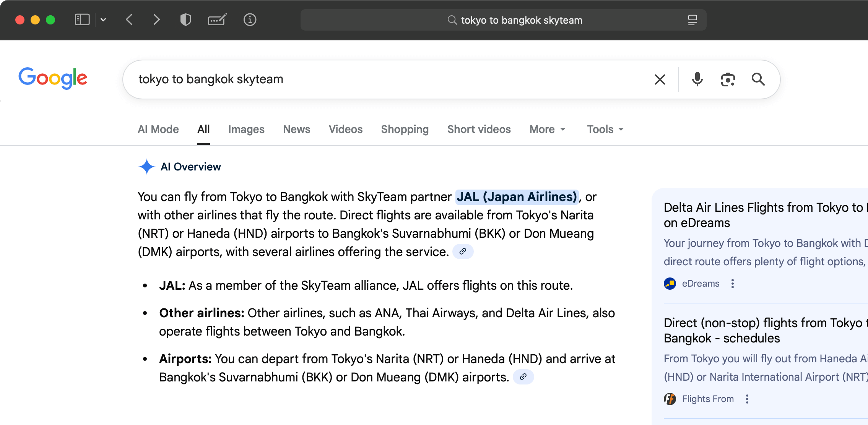Expand the More search filters dropdown
Screen dimensions: 868x425
click(x=547, y=130)
